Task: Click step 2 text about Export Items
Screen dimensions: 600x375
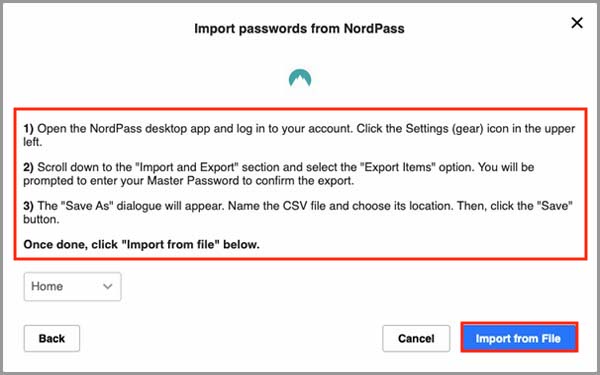Action: tap(279, 174)
